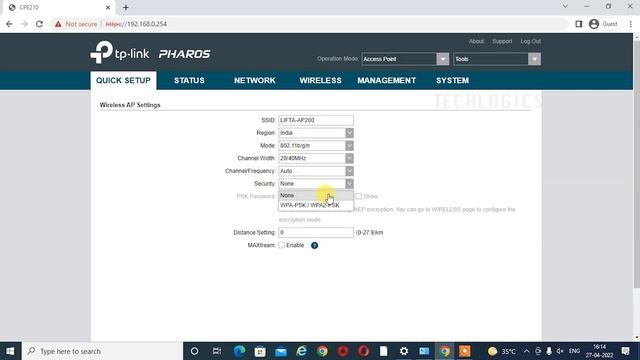Enable the MAXtream checkbox
640x360 pixels.
[282, 245]
